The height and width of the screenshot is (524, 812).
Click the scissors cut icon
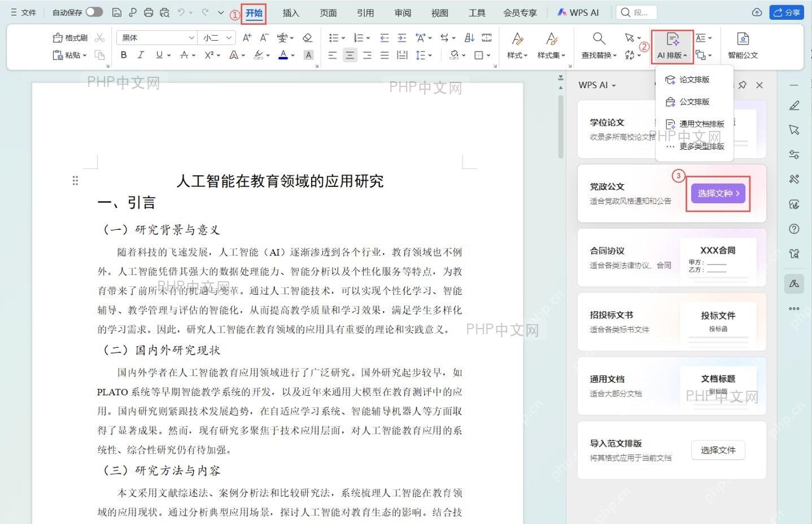point(100,38)
